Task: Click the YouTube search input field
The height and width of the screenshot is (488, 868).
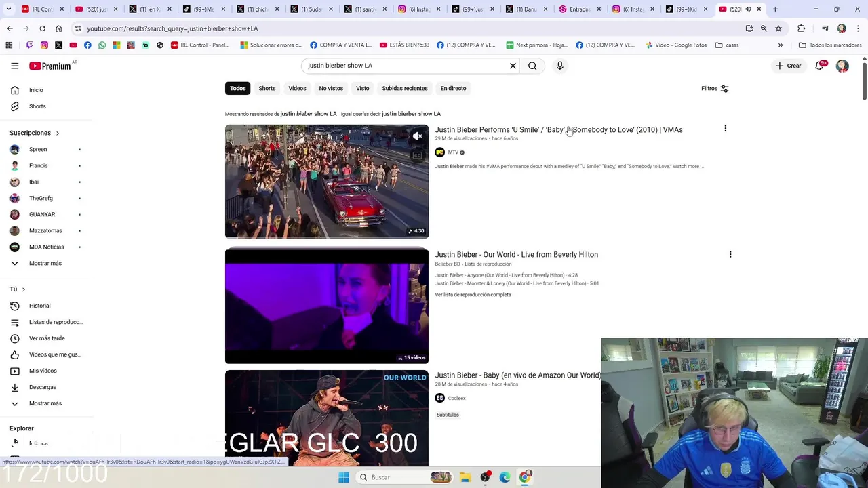Action: pyautogui.click(x=406, y=66)
